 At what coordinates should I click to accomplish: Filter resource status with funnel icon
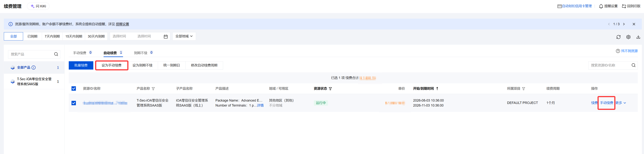pyautogui.click(x=330, y=88)
